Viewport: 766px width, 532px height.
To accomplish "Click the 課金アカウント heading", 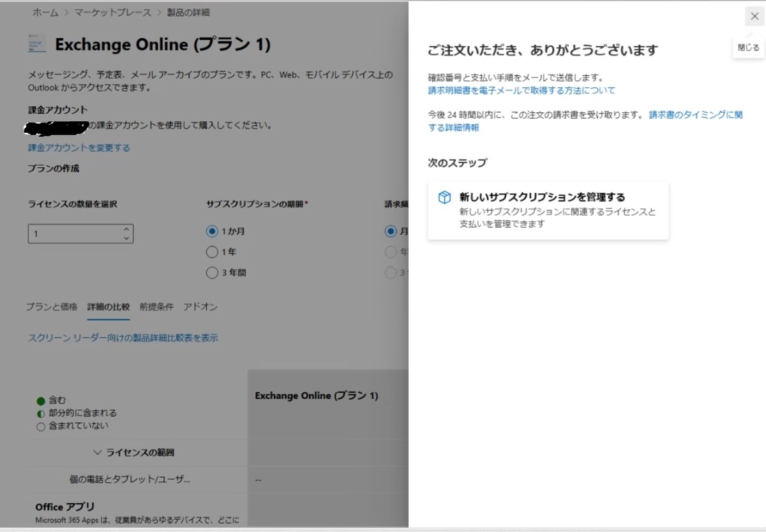I will [x=58, y=110].
